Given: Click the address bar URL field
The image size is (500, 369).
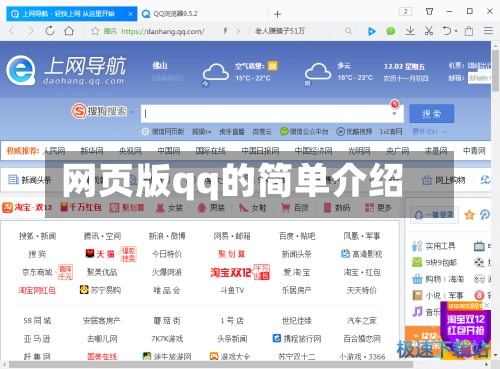Looking at the screenshot, I should coord(163,31).
